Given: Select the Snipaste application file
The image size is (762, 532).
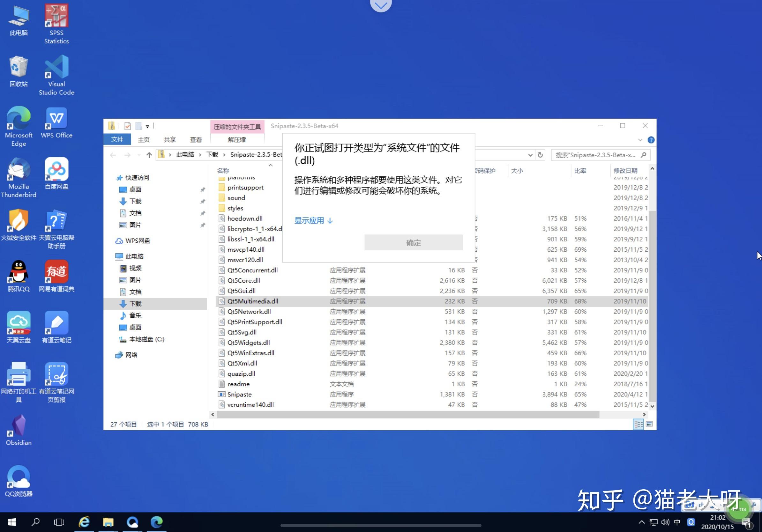Looking at the screenshot, I should click(x=431, y=394).
